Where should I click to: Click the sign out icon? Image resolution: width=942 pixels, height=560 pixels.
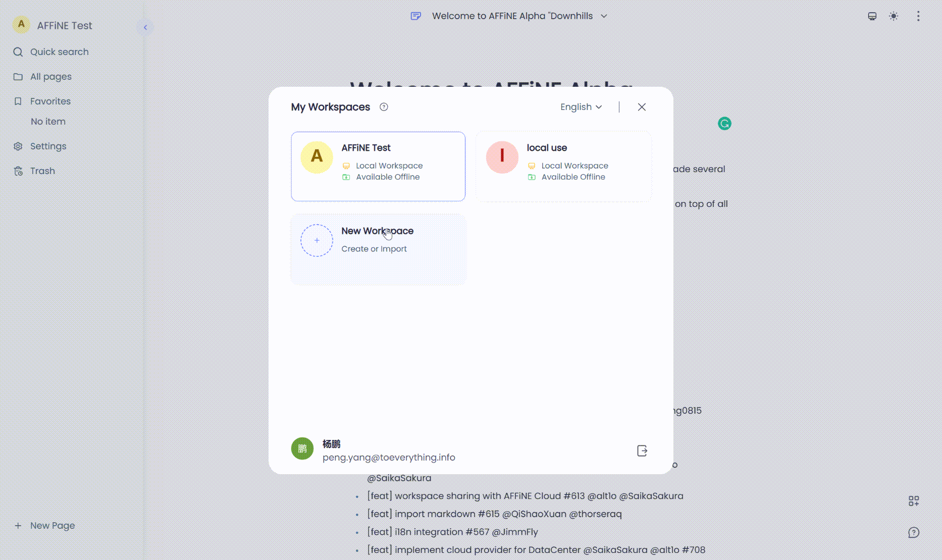point(642,451)
